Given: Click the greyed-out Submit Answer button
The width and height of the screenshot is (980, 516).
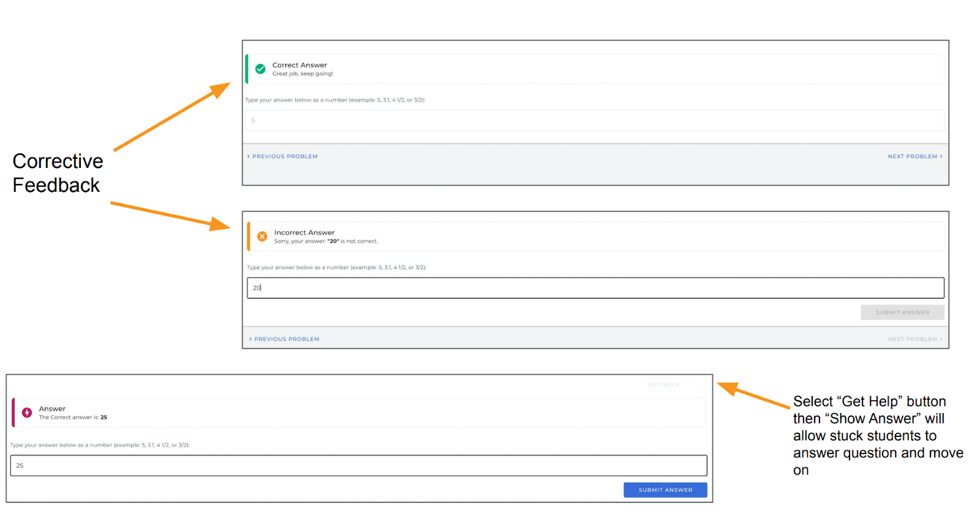Looking at the screenshot, I should 902,313.
